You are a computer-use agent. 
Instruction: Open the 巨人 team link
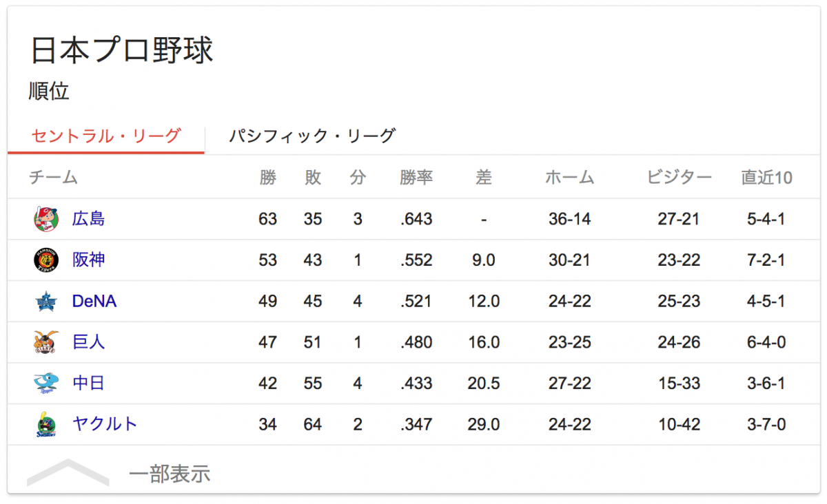[89, 342]
